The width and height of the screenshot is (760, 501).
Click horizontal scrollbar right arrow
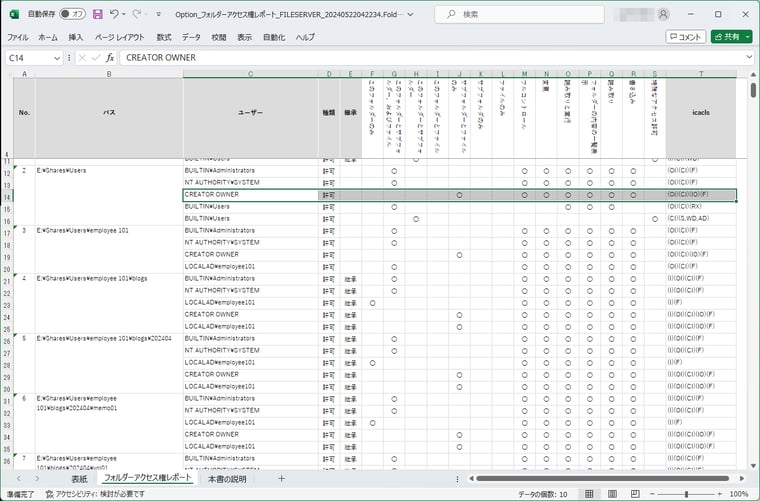742,479
